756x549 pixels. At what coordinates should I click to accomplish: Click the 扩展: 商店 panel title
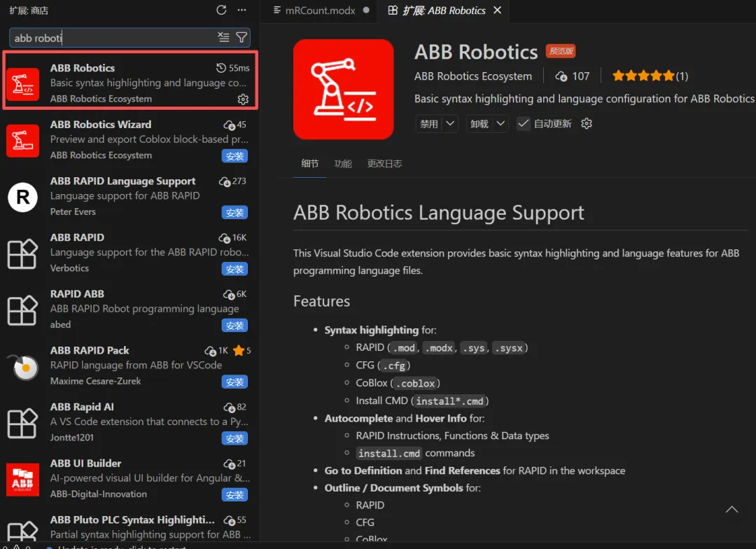pyautogui.click(x=29, y=10)
